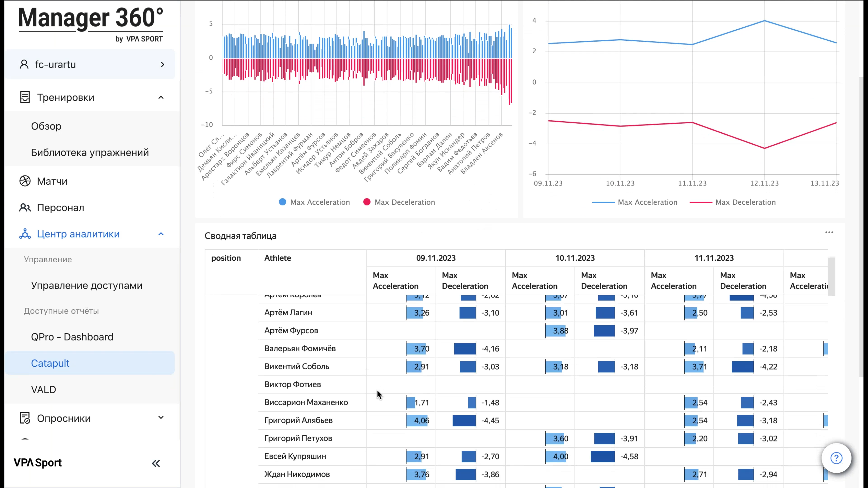The image size is (868, 488).
Task: Collapse the Тренировки section chevron
Action: point(161,98)
